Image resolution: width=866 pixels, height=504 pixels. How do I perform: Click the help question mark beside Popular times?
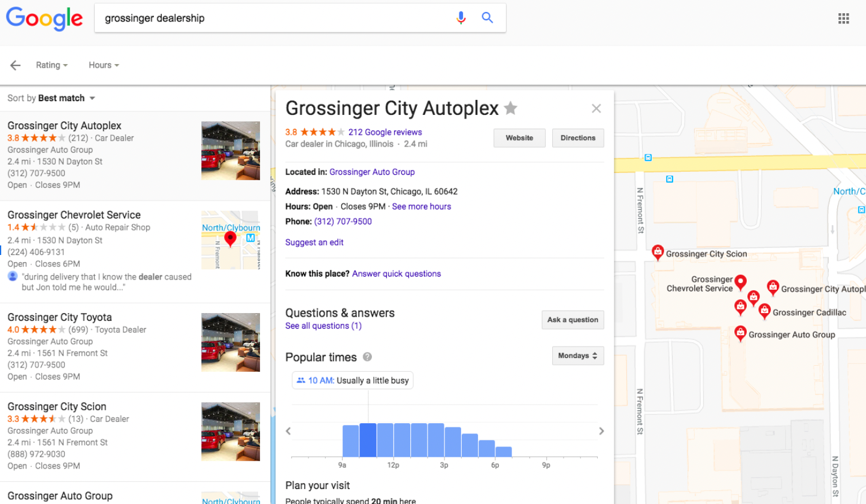click(367, 357)
